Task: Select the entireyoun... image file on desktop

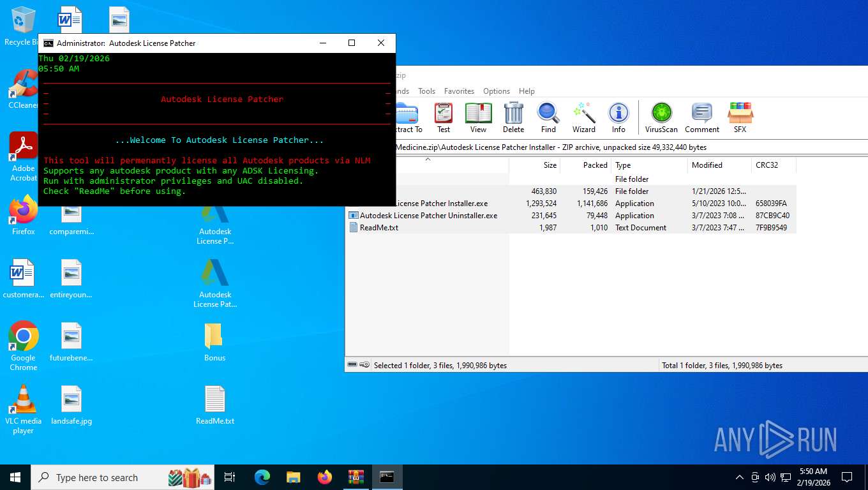Action: pyautogui.click(x=71, y=279)
